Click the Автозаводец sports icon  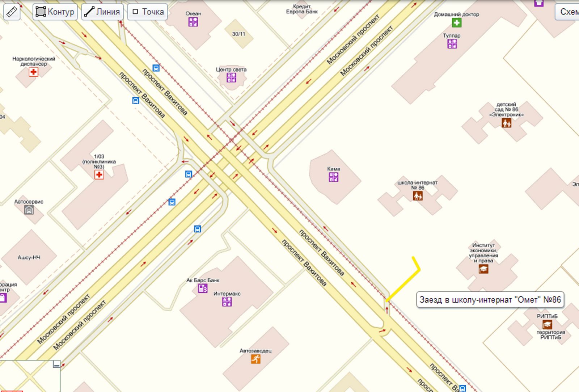[x=255, y=359]
